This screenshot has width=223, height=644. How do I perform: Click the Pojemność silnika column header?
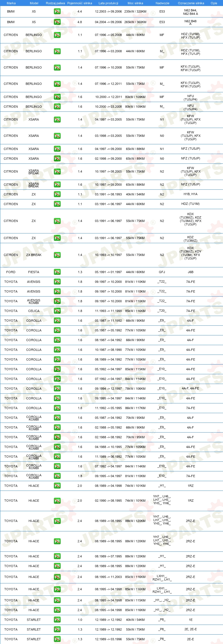tap(80, 3)
